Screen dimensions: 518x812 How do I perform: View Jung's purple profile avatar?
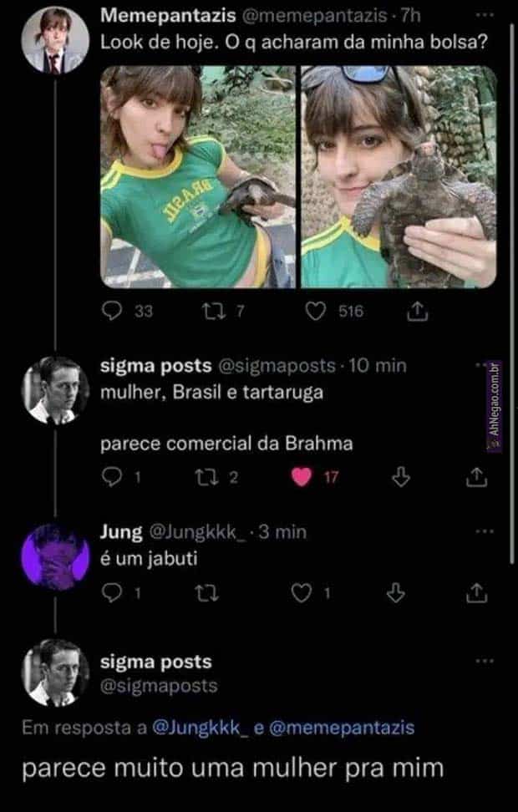click(54, 556)
